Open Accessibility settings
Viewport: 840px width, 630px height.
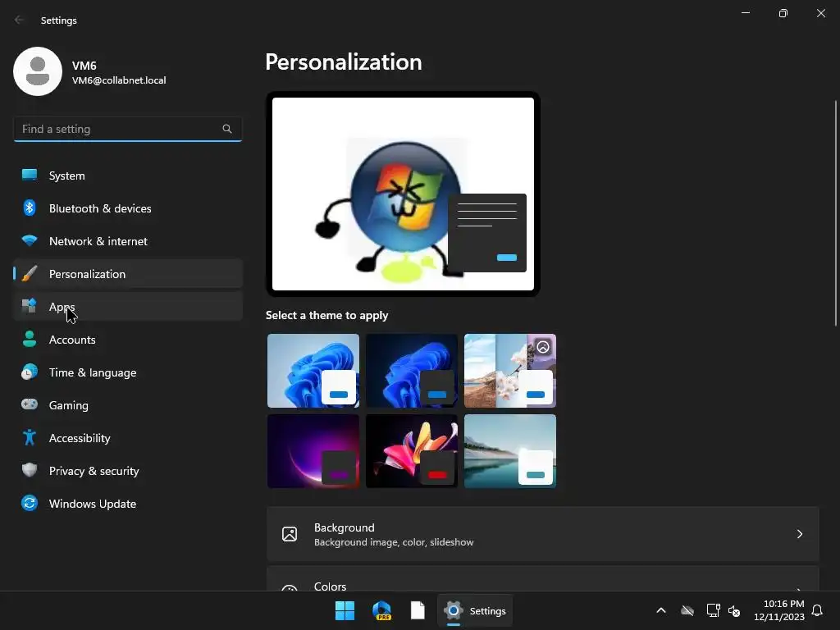[x=128, y=438]
